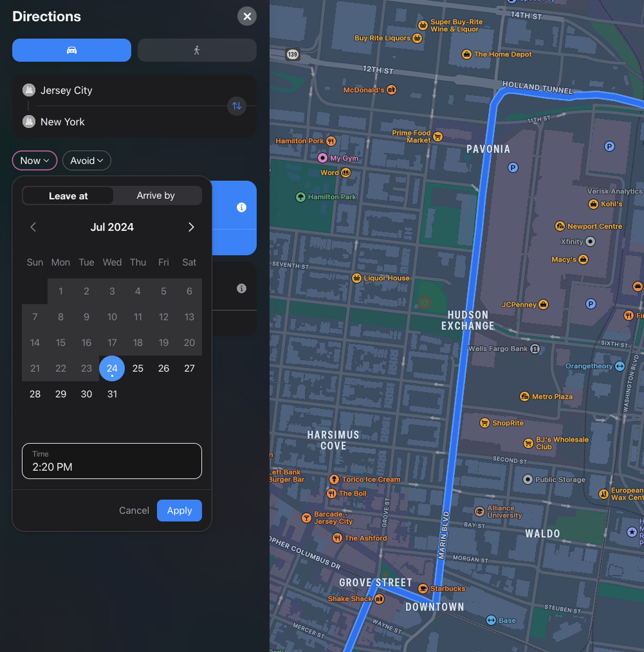Click the Pavonia parking P marker

pos(513,167)
